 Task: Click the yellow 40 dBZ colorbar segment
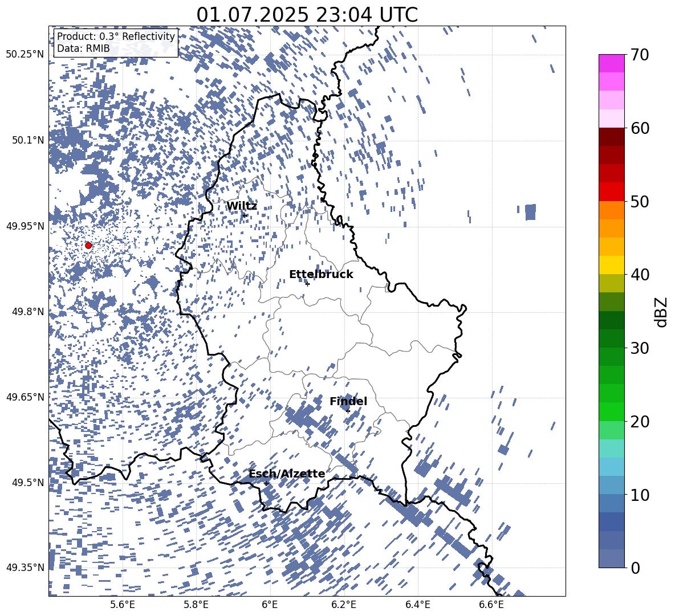(x=612, y=265)
